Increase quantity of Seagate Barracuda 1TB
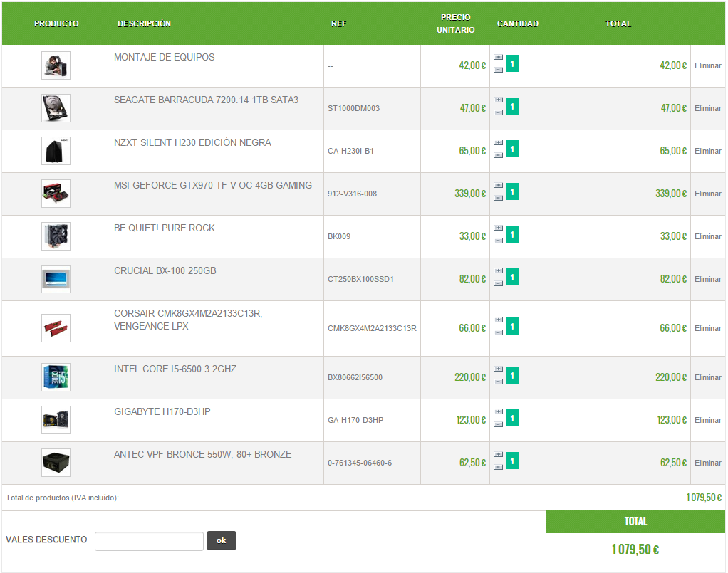This screenshot has width=728, height=573. (x=498, y=100)
